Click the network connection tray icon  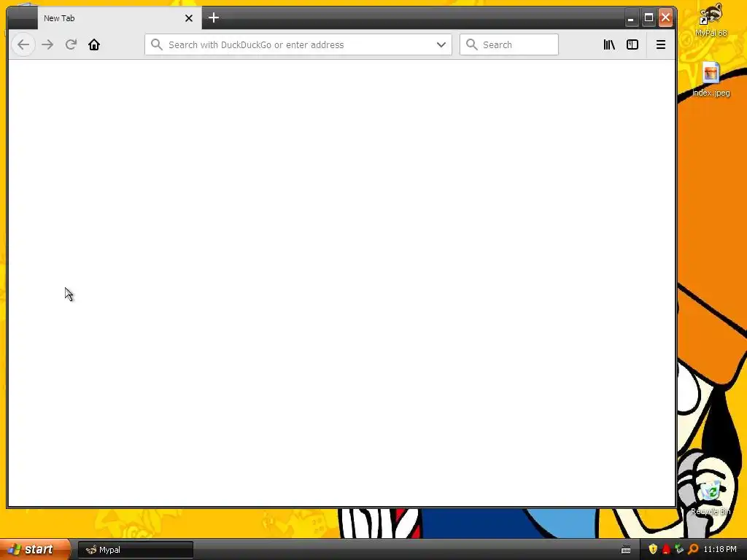679,549
